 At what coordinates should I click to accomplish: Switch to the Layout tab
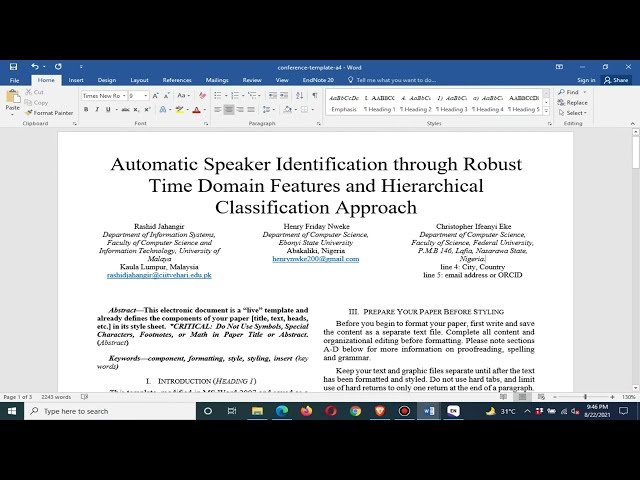pos(139,80)
